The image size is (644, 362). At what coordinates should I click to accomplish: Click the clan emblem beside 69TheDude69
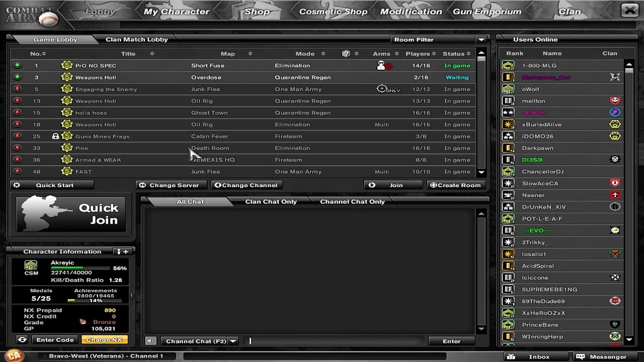point(615,301)
